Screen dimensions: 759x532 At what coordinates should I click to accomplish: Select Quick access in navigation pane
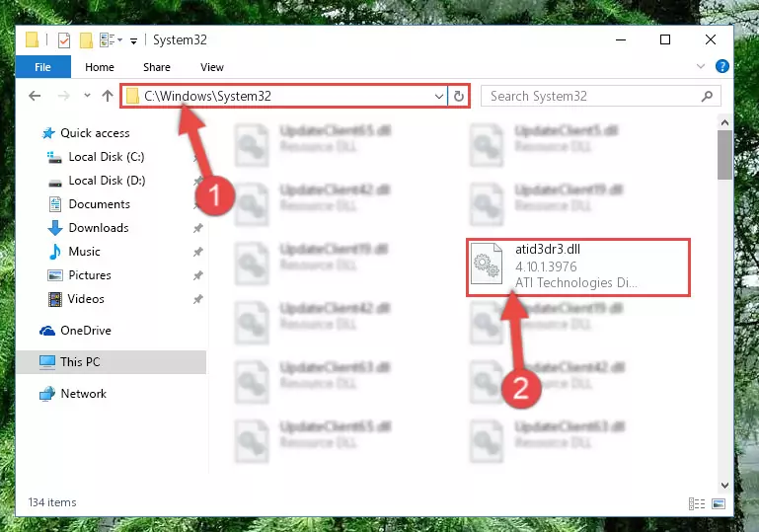(95, 133)
